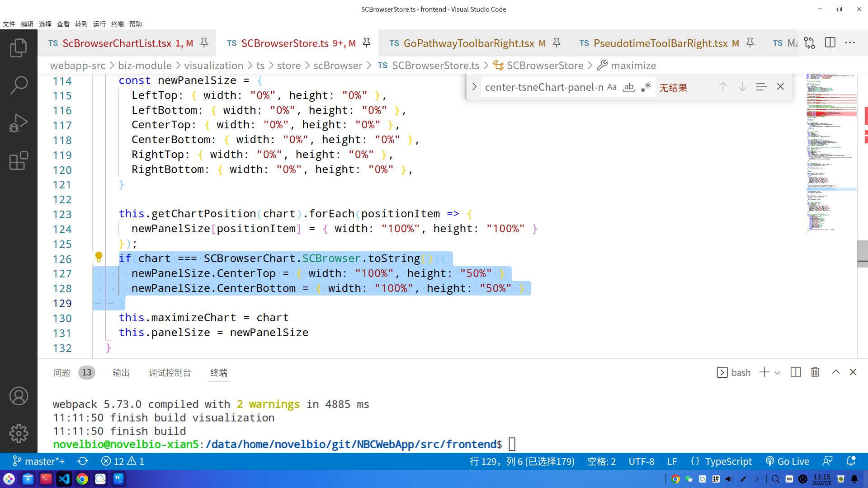
Task: Open language mode selector TypeScript
Action: (x=728, y=461)
